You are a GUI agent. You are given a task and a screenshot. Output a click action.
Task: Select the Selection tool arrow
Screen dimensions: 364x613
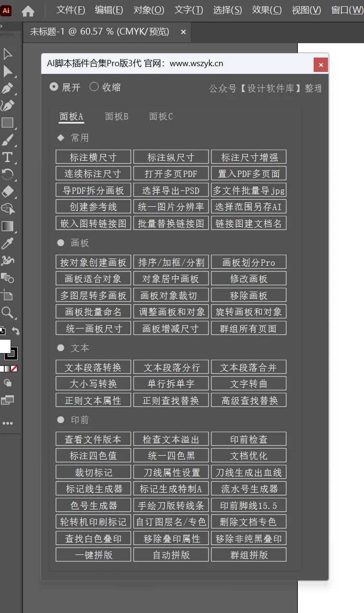pyautogui.click(x=8, y=54)
